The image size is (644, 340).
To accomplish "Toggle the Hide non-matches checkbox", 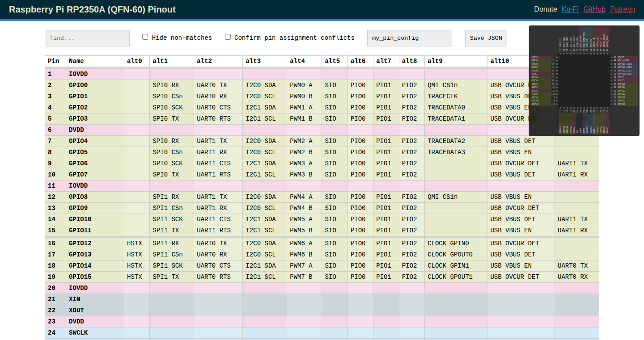I will (x=145, y=37).
